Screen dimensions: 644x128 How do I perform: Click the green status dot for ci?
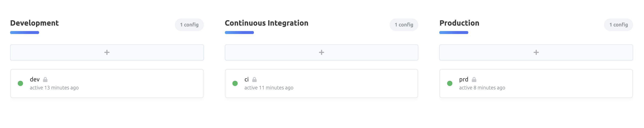pos(235,83)
